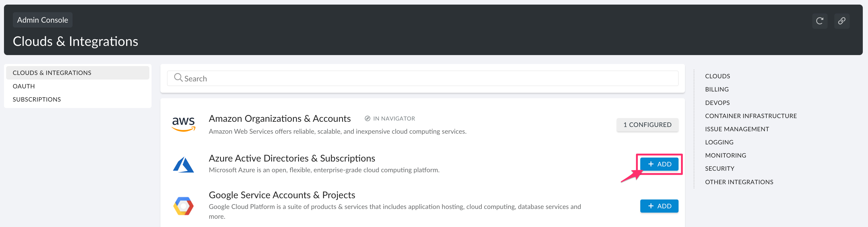Go to Subscriptions in the left sidebar
This screenshot has width=868, height=227.
(37, 99)
